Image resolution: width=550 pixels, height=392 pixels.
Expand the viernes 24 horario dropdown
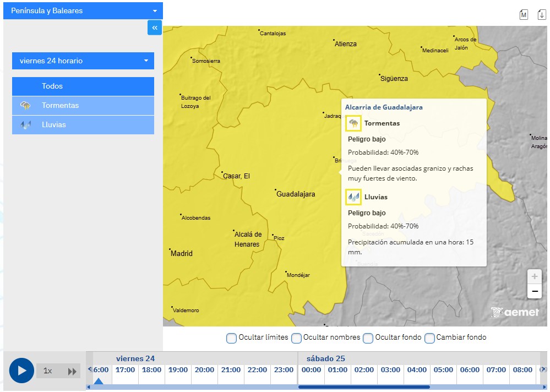pos(83,61)
